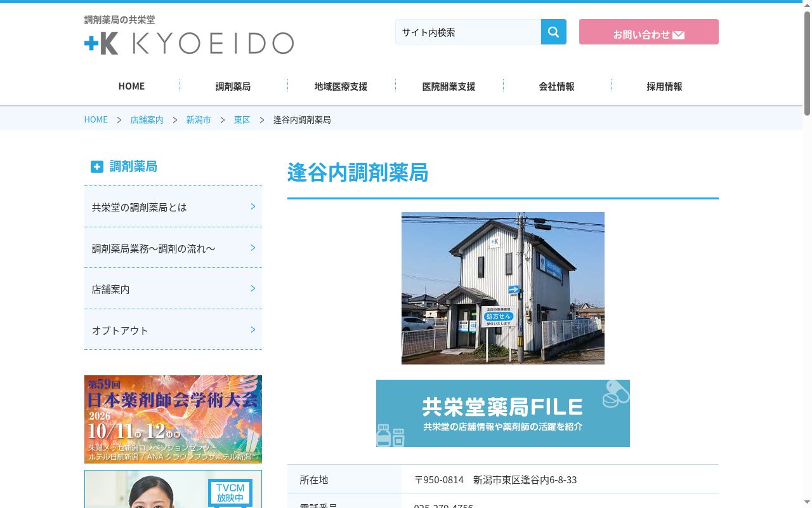This screenshot has width=812, height=508.
Task: Open the 医院開業支援 navigation menu
Action: point(449,86)
